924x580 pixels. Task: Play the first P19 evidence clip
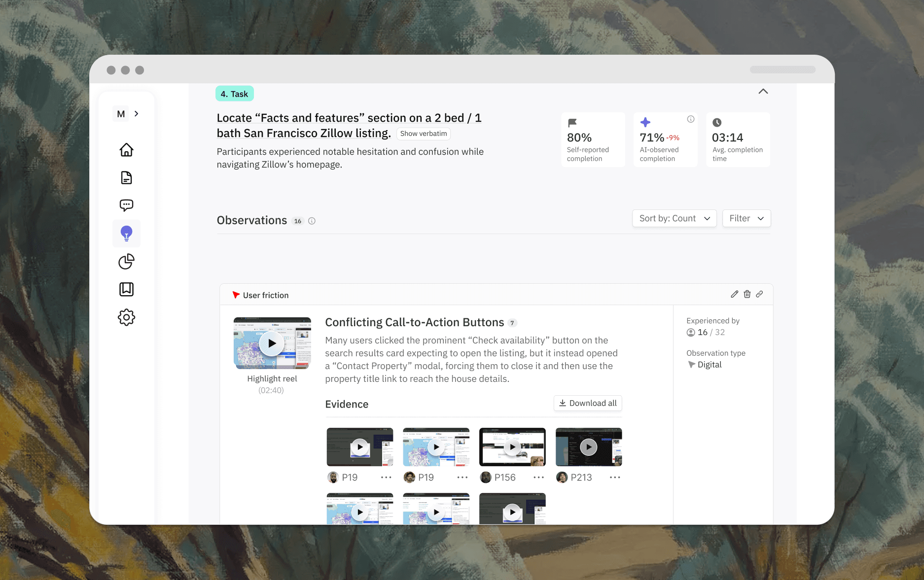pyautogui.click(x=360, y=447)
